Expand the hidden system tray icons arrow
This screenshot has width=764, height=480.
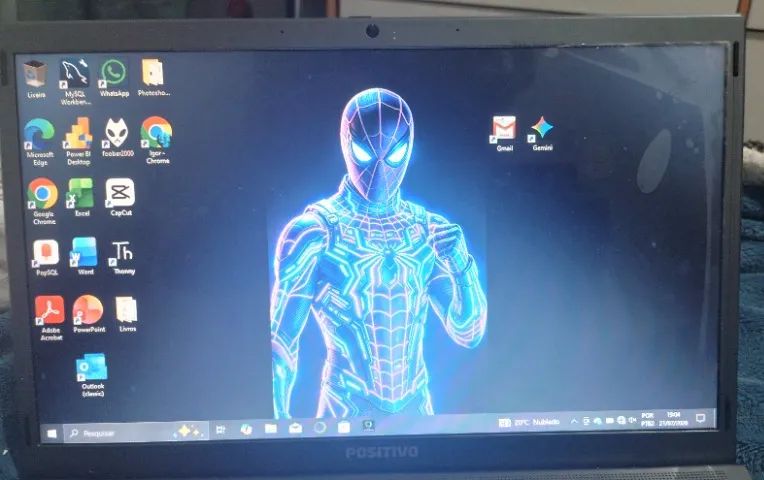click(x=574, y=421)
